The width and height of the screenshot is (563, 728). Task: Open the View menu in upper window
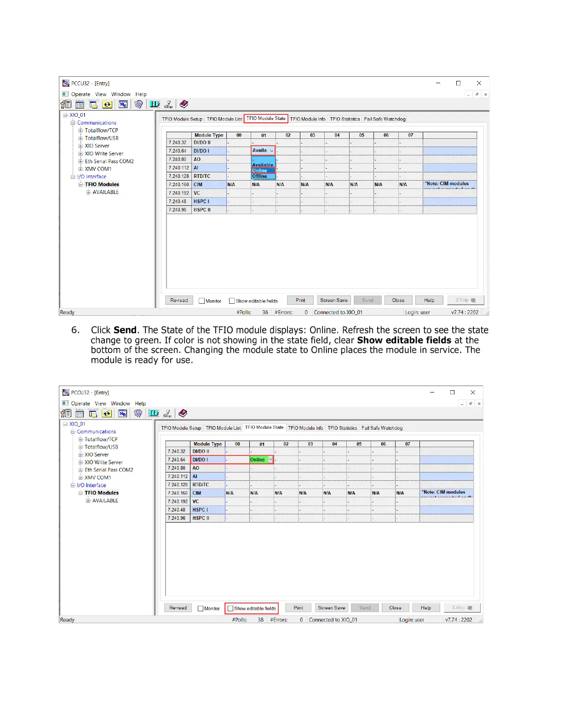click(101, 94)
